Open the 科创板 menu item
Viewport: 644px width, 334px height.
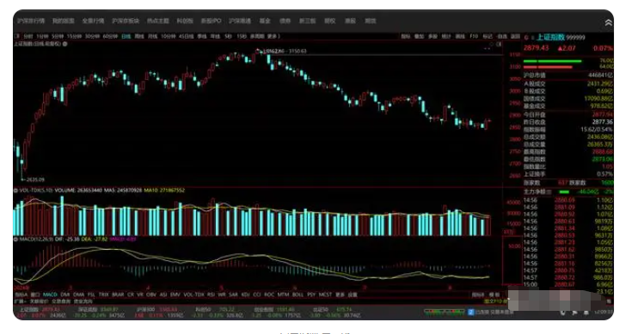(x=185, y=21)
